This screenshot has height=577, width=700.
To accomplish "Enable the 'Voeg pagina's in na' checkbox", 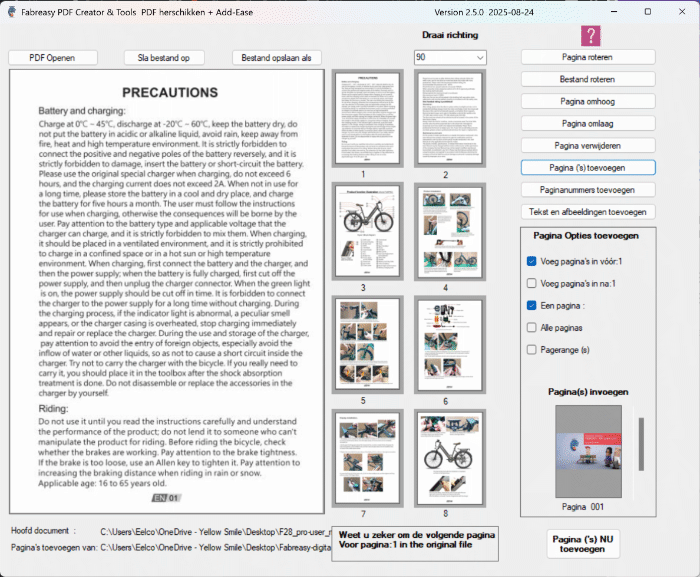I will click(x=532, y=283).
